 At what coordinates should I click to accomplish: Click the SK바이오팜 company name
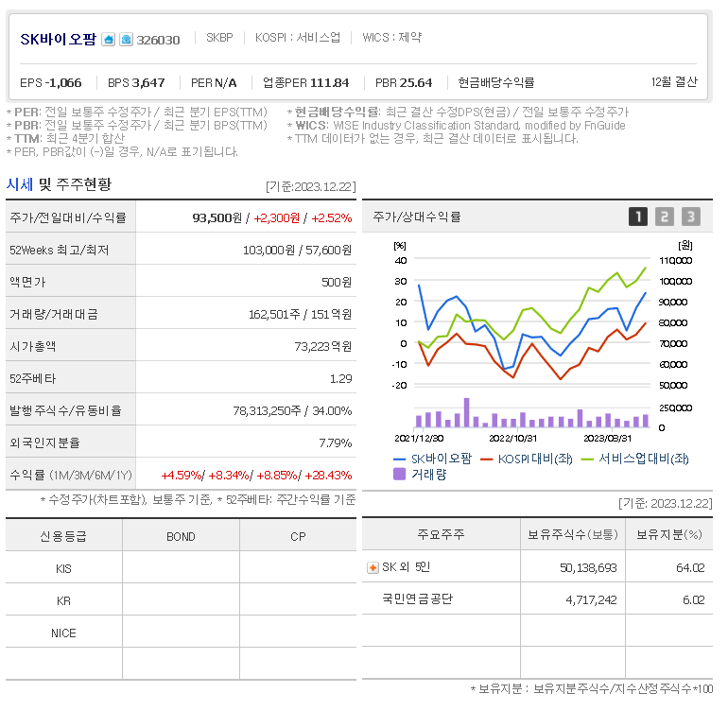58,40
